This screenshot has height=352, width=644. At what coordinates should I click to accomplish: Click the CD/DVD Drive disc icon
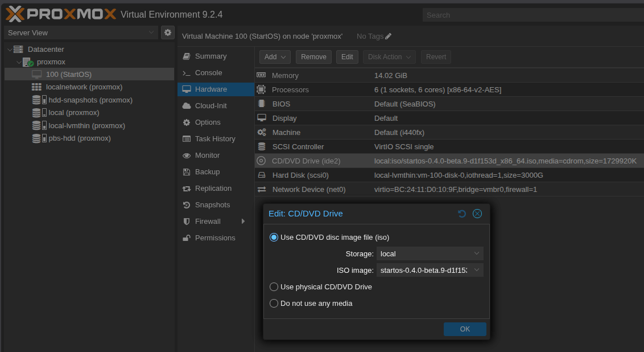[261, 161]
